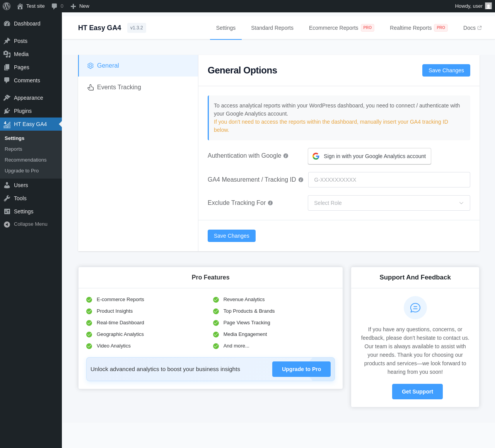Viewport: 495px width, 448px height.
Task: Open the Ecommerce Reports tab
Action: coord(334,28)
